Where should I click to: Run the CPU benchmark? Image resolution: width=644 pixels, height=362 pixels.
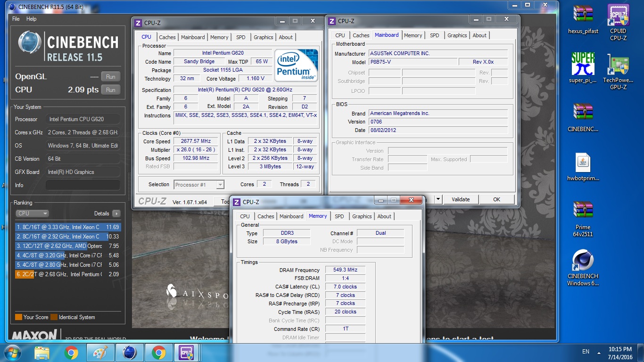click(x=111, y=90)
